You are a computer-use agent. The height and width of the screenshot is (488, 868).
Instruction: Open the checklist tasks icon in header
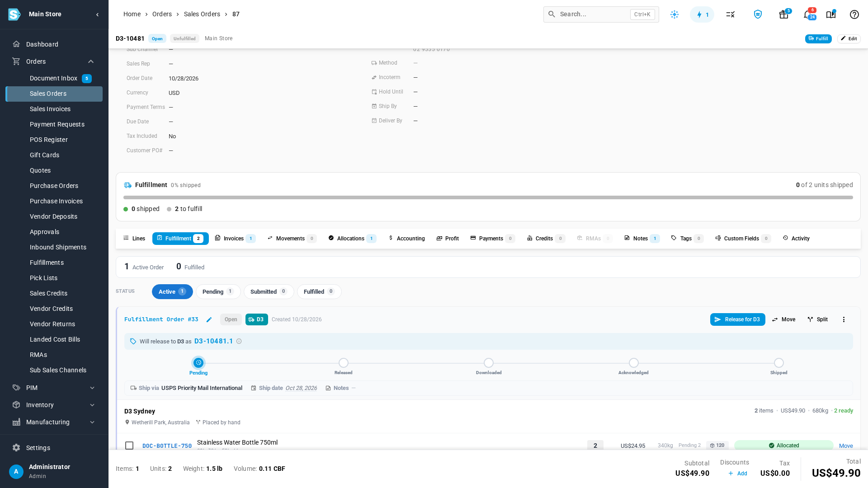tap(731, 14)
